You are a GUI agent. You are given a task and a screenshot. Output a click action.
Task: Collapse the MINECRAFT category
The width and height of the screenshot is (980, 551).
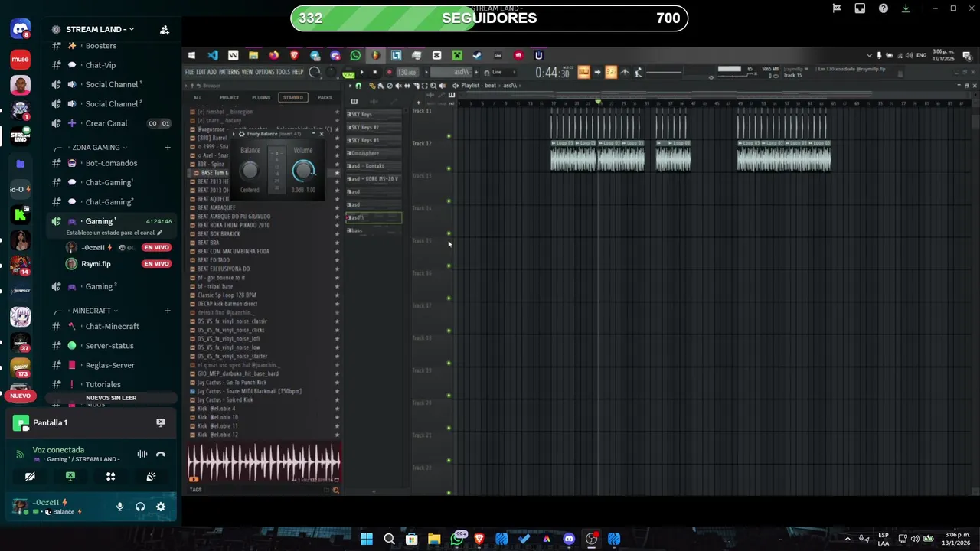[x=96, y=311]
